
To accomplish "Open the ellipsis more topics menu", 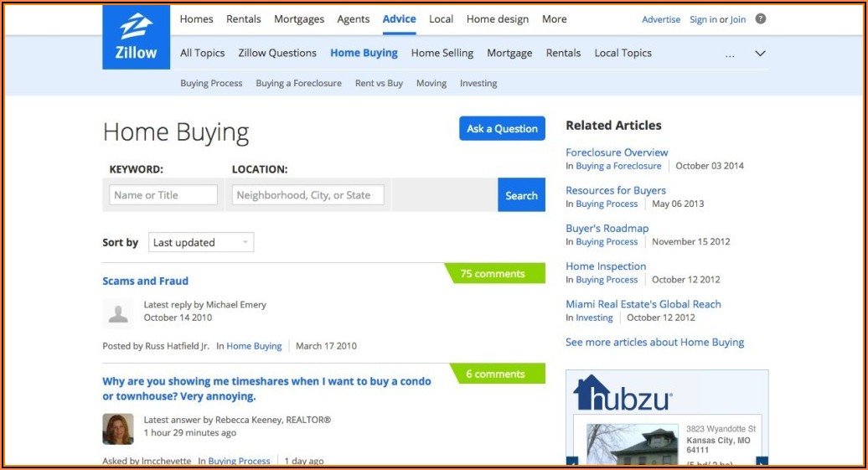I will point(730,54).
